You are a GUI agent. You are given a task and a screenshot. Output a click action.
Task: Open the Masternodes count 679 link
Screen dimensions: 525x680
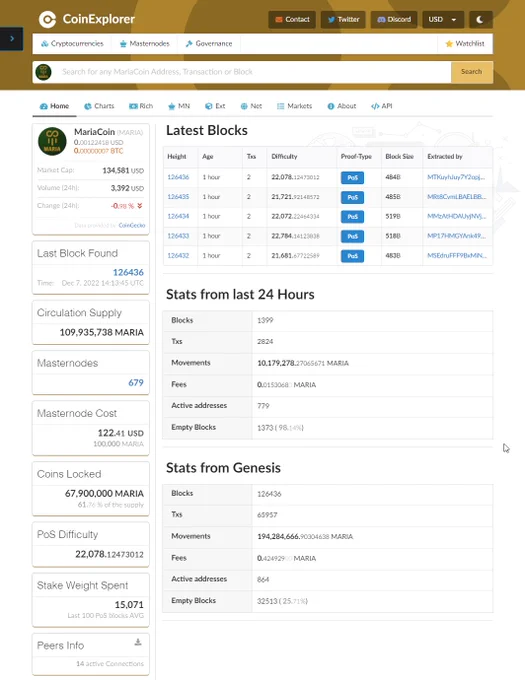[136, 382]
